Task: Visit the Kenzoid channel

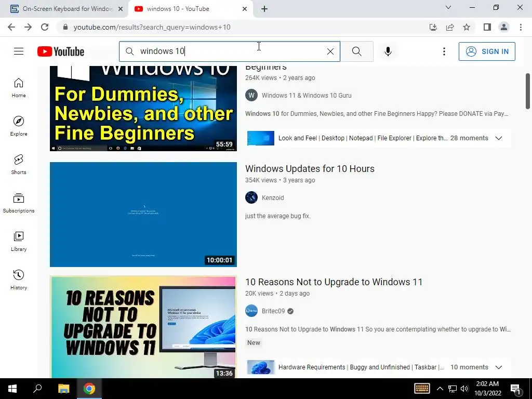Action: pyautogui.click(x=273, y=197)
